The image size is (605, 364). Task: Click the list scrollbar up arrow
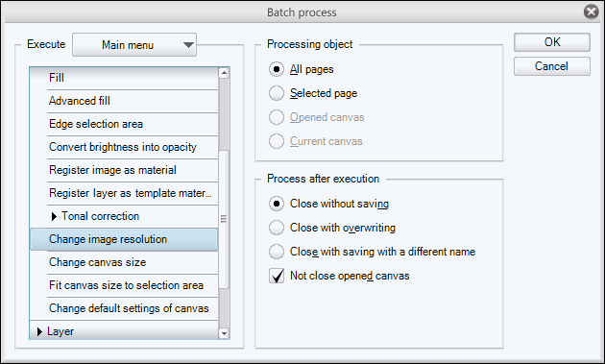[x=224, y=73]
